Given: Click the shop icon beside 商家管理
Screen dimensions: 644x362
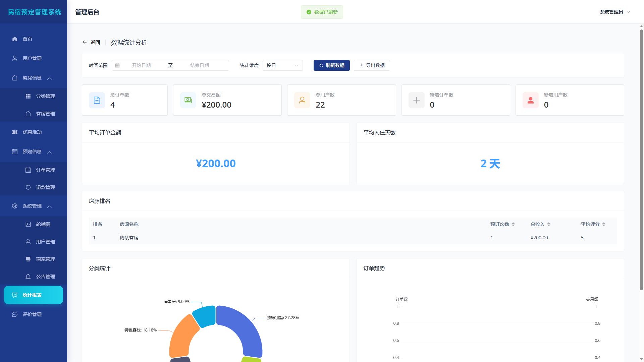Looking at the screenshot, I should click(28, 259).
